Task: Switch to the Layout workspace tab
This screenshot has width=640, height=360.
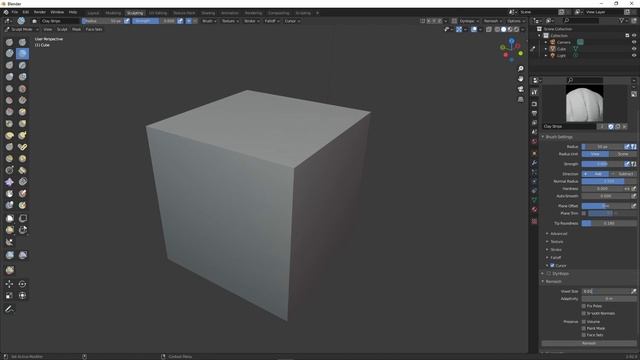Action: (93, 13)
